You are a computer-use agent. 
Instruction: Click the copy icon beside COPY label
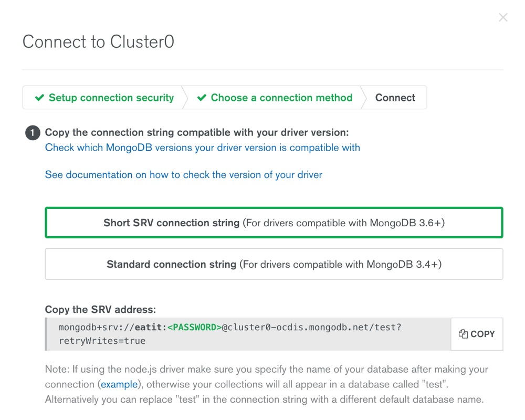tap(463, 334)
